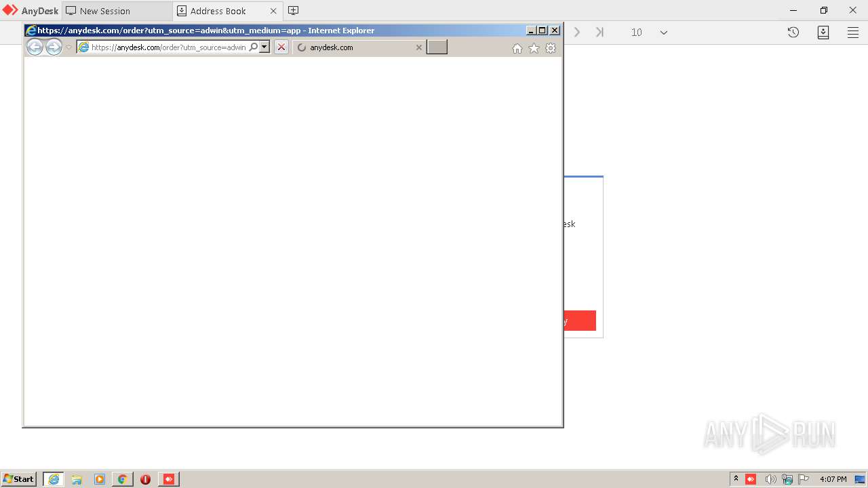The height and width of the screenshot is (488, 868).
Task: Minimize the AnyDesk main window
Action: (x=793, y=10)
